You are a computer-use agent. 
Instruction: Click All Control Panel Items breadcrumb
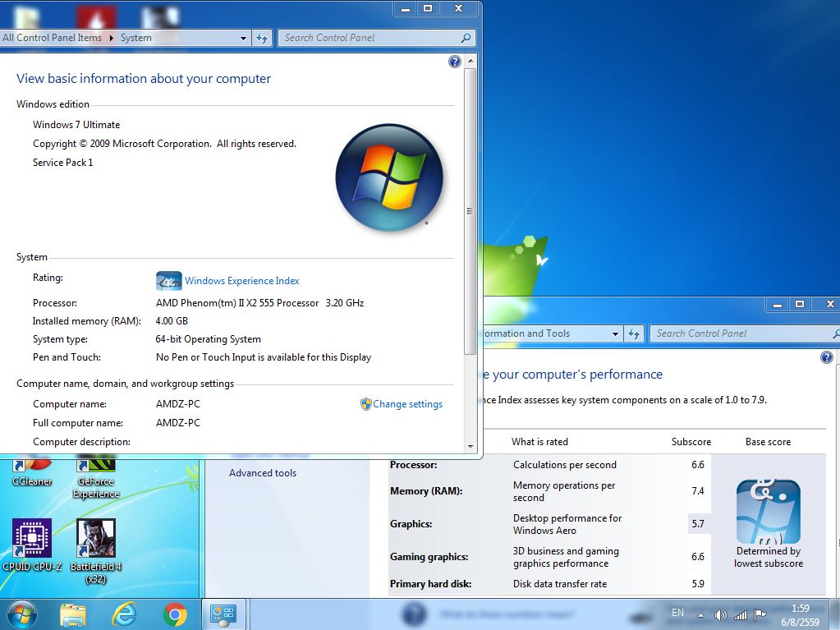(52, 38)
